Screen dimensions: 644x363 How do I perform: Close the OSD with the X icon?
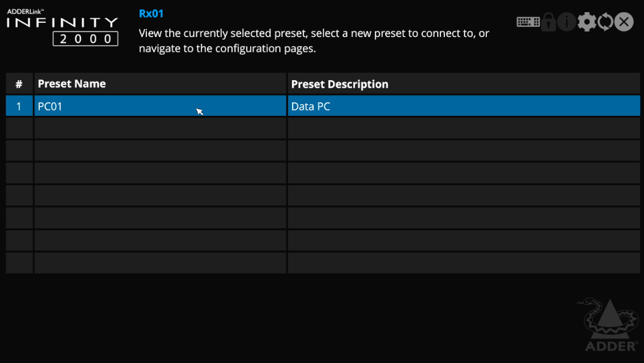(x=624, y=22)
